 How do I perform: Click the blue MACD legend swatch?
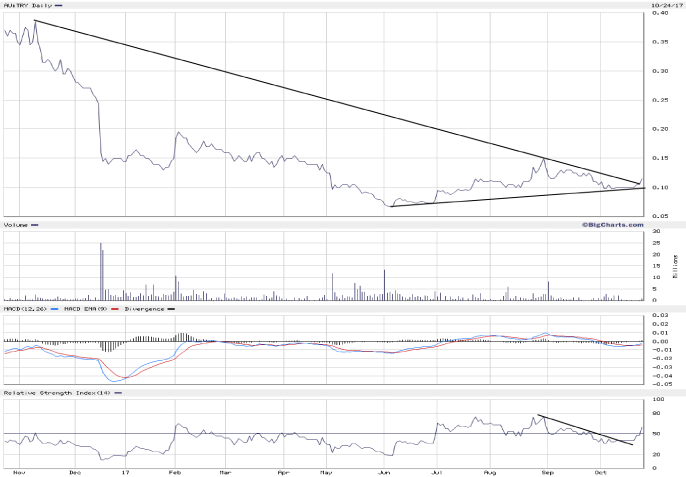click(x=52, y=309)
